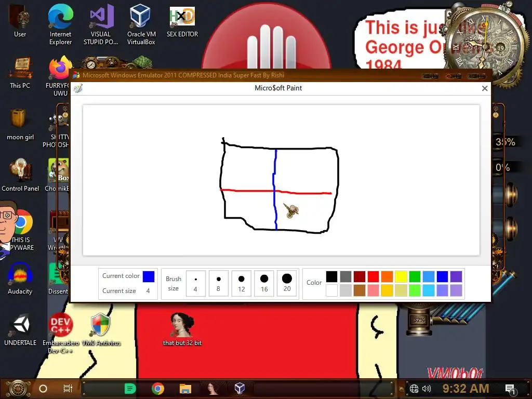Click the steampunk Start button
The image size is (532, 399).
click(x=18, y=389)
